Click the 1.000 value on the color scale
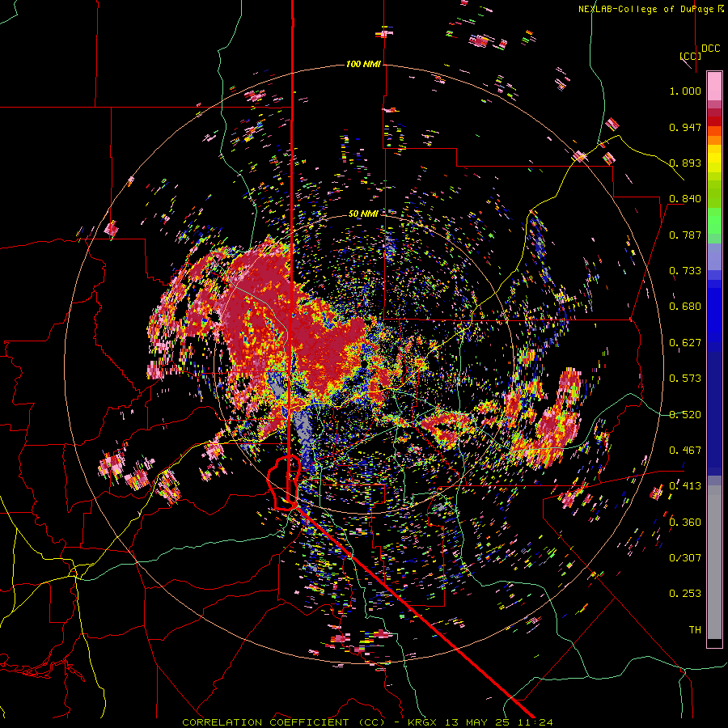Screen dimensions: 728x728 pyautogui.click(x=685, y=91)
